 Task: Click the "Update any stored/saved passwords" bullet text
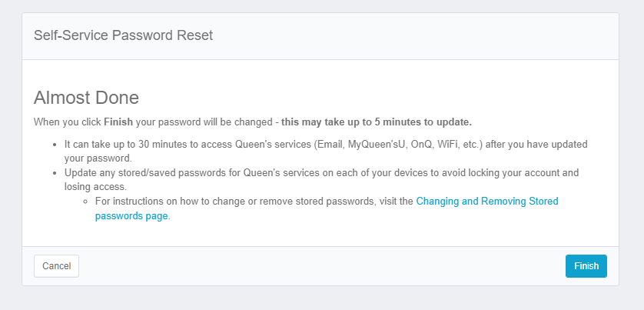[x=154, y=172]
